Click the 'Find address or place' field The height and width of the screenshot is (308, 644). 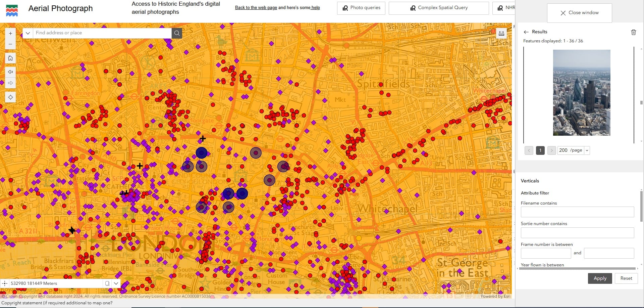tap(102, 33)
